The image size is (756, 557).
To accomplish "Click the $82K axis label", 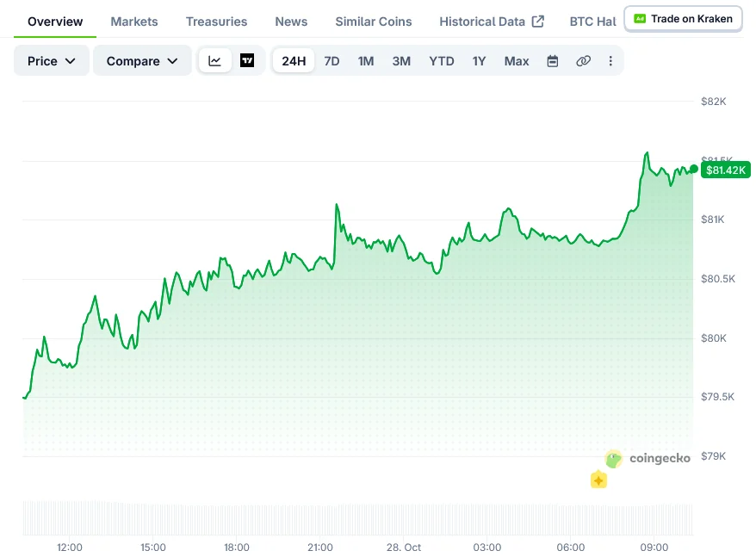I will point(713,102).
